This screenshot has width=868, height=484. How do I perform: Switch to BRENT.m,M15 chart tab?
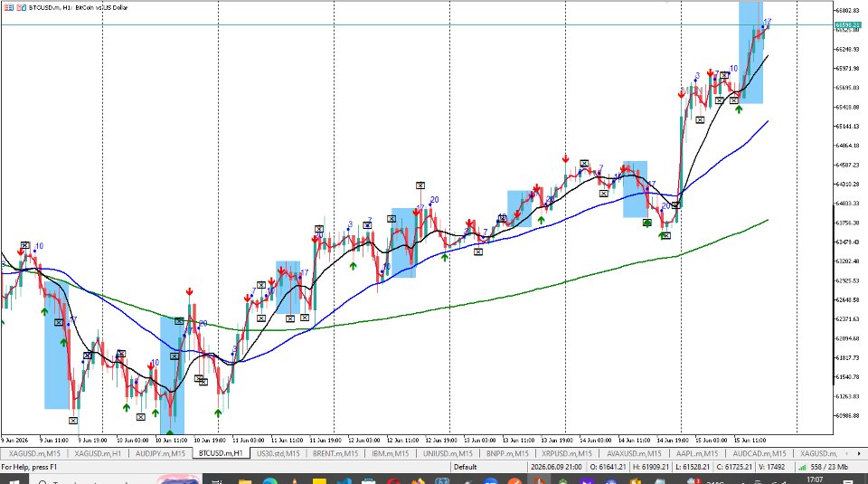click(335, 453)
